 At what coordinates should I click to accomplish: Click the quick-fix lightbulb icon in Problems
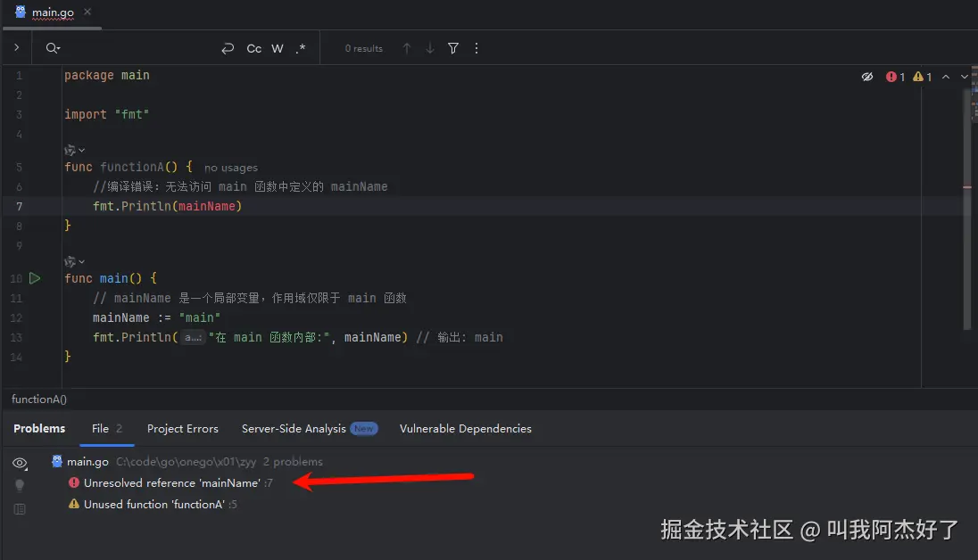[20, 485]
